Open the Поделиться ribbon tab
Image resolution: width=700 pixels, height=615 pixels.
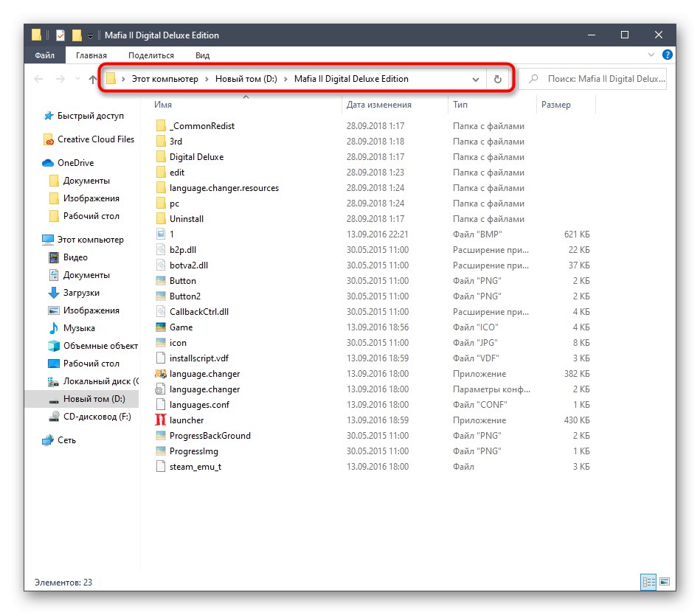(151, 55)
